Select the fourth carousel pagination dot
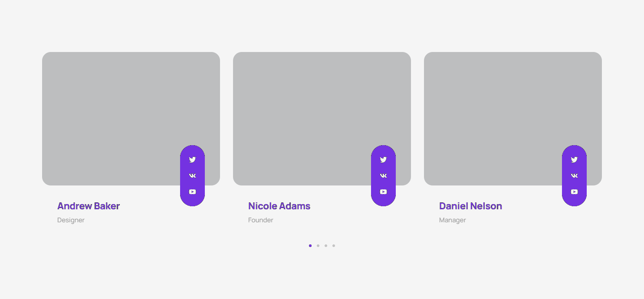 pyautogui.click(x=334, y=246)
